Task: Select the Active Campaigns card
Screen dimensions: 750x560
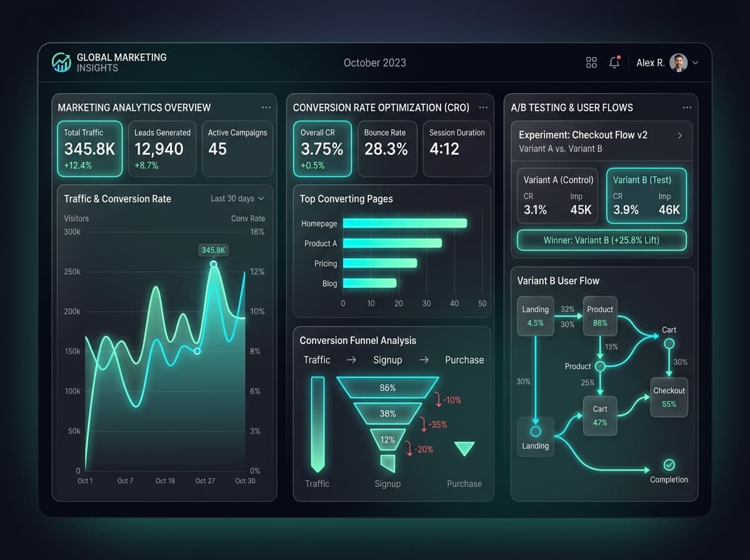Action: pos(237,149)
